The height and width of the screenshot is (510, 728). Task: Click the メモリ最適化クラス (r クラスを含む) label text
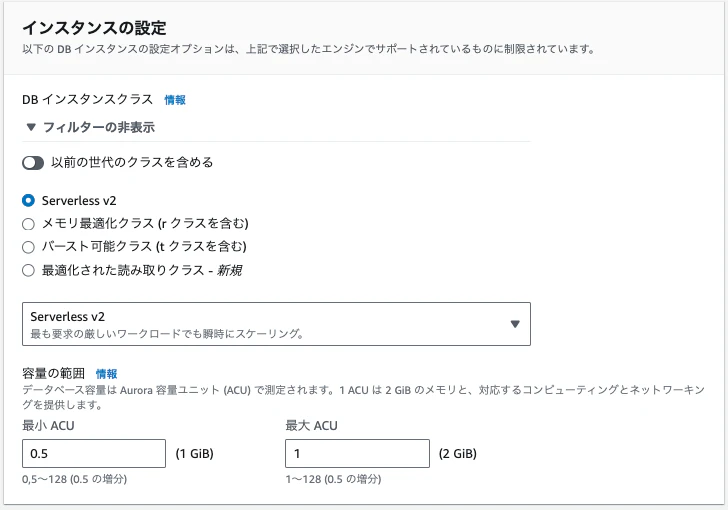click(x=145, y=223)
